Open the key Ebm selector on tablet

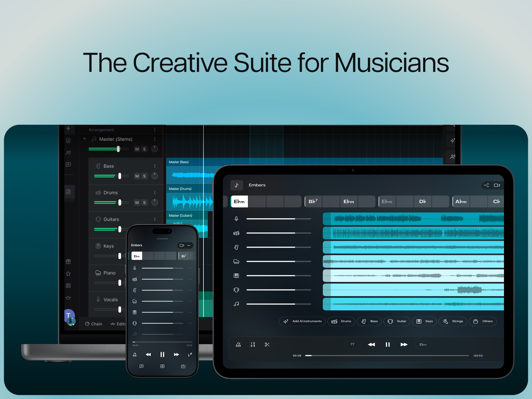click(423, 344)
